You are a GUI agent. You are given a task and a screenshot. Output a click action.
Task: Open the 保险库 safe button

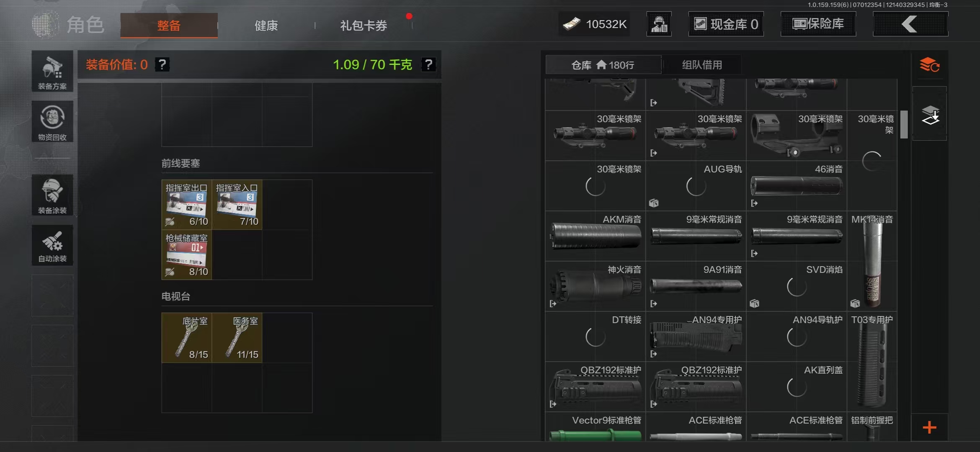coord(818,24)
